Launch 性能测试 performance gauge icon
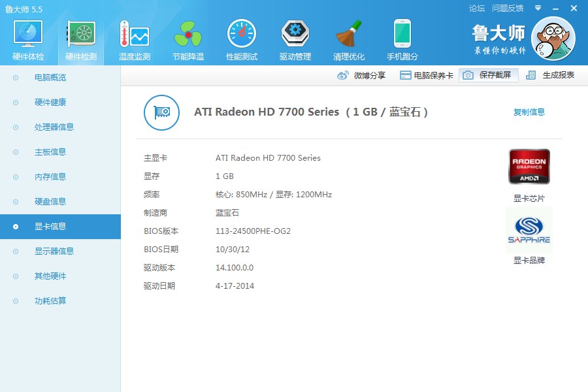This screenshot has width=588, height=392. point(242,34)
